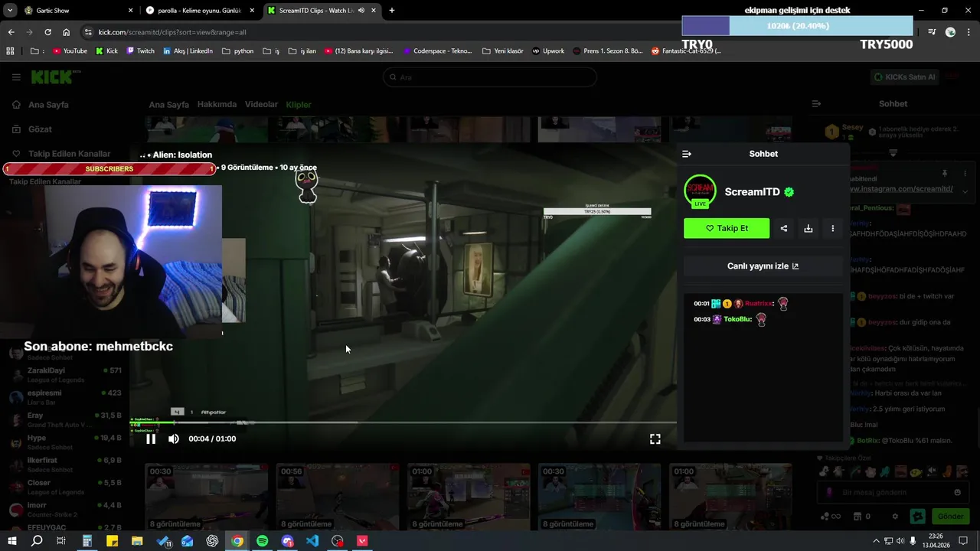Open ScreamITD channel avatar with LIVE badge
Viewport: 980px width, 551px height.
[x=700, y=191]
